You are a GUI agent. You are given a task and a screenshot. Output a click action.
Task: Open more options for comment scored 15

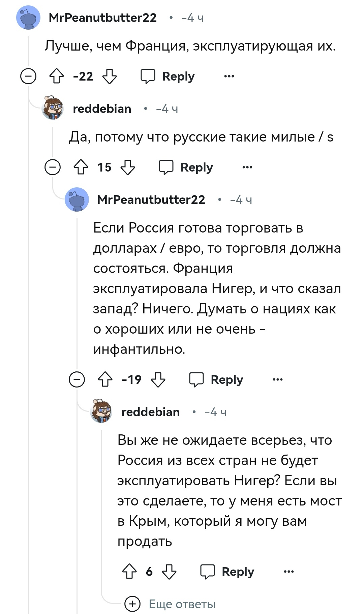[247, 167]
